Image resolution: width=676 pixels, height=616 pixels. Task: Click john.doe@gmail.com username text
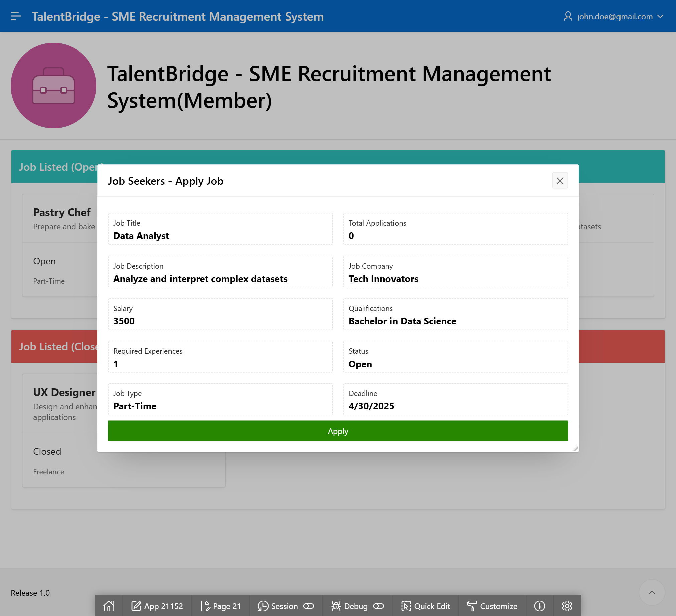pyautogui.click(x=614, y=16)
